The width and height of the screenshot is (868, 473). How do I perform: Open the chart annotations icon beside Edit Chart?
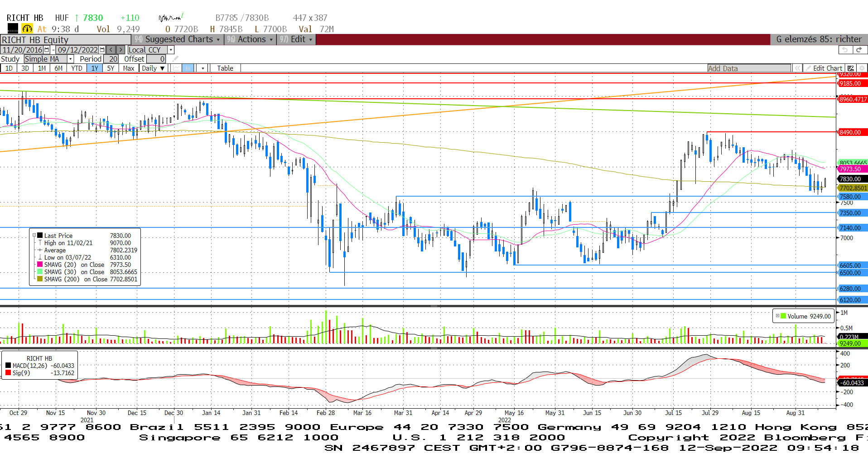pos(851,68)
